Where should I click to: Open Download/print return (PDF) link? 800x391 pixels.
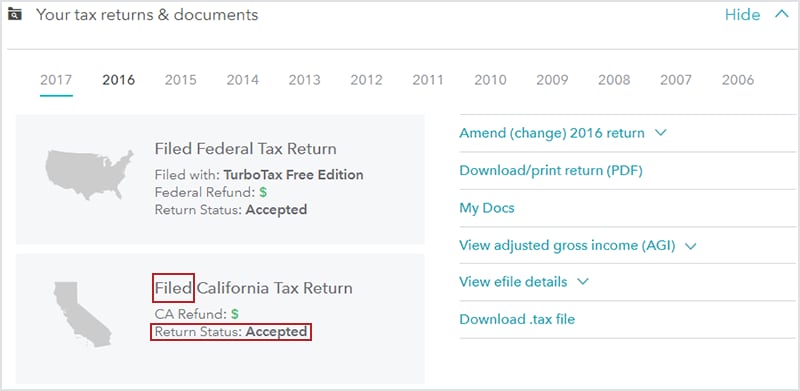click(551, 170)
